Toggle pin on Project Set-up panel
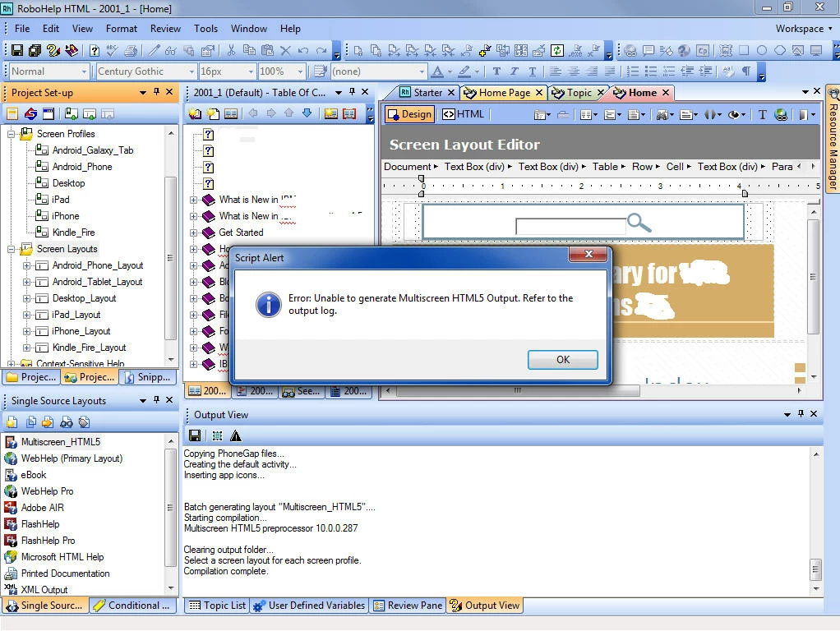Screen dimensions: 840x631 pyautogui.click(x=156, y=91)
